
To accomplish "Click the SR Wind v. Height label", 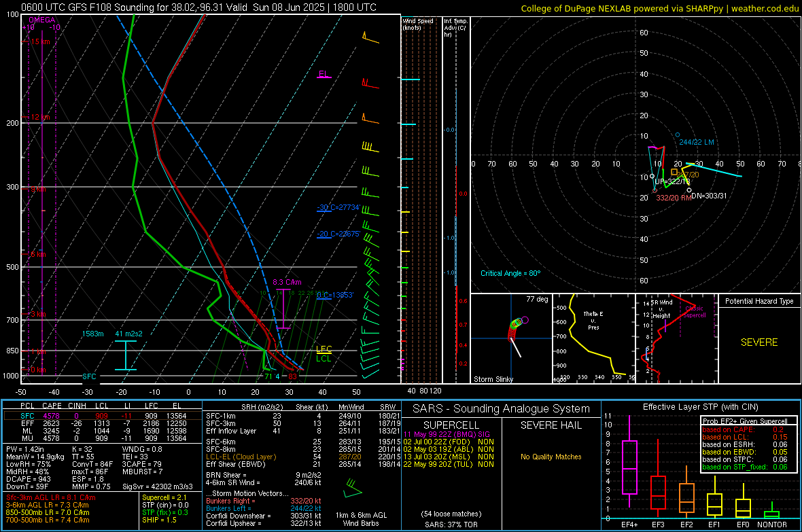I will (x=661, y=309).
